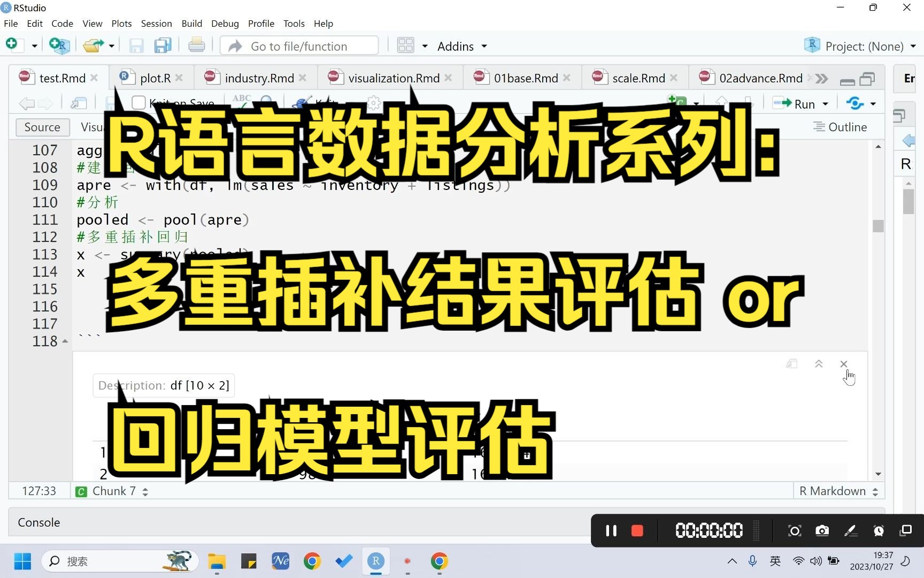
Task: Print the current file icon
Action: [196, 45]
